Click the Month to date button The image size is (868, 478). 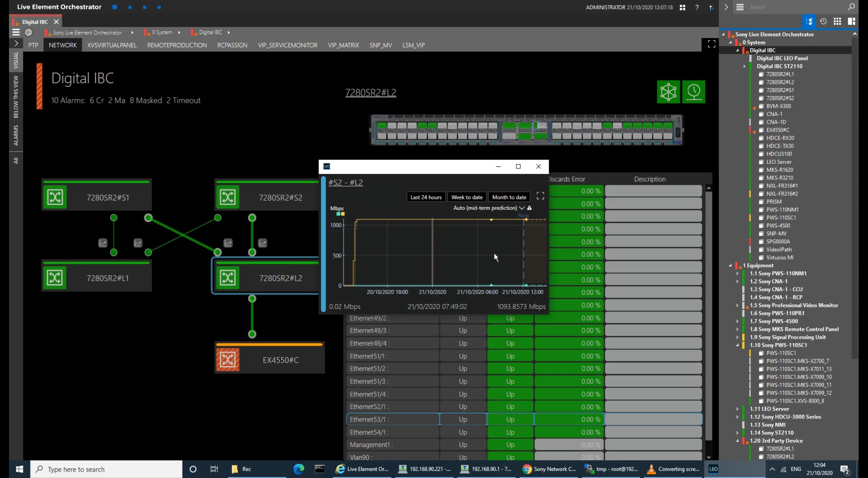[509, 197]
